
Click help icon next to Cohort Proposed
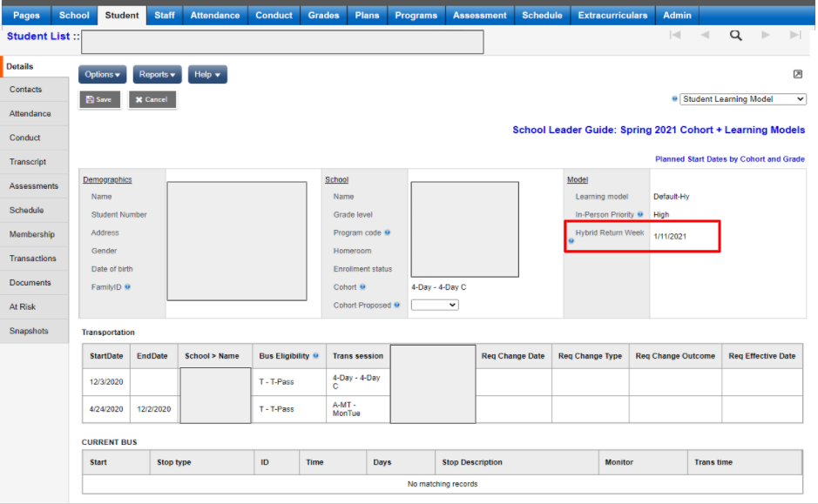coord(397,305)
